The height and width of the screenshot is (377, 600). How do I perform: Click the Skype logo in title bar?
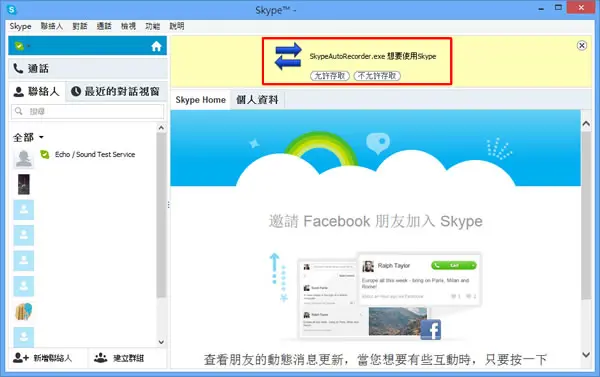point(12,10)
